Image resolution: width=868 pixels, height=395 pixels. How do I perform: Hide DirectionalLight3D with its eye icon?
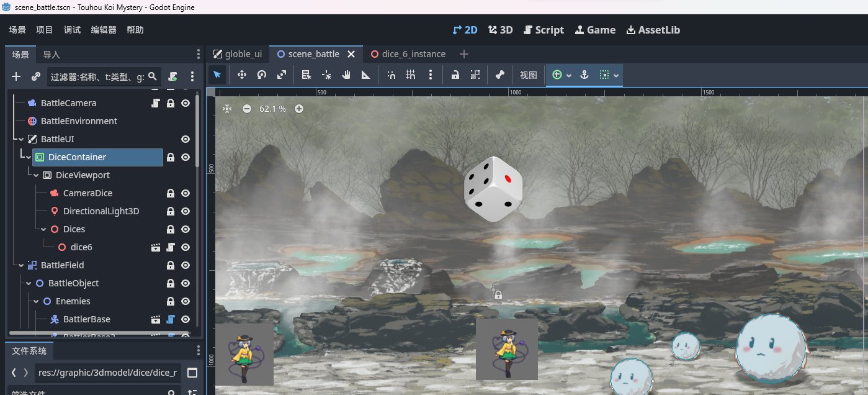[186, 211]
